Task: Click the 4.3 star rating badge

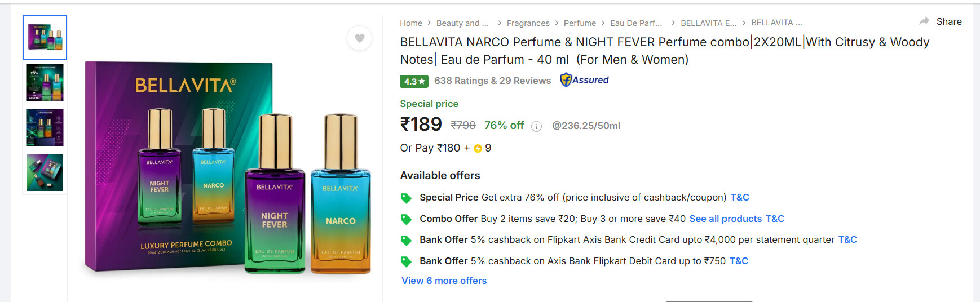Action: pos(414,81)
